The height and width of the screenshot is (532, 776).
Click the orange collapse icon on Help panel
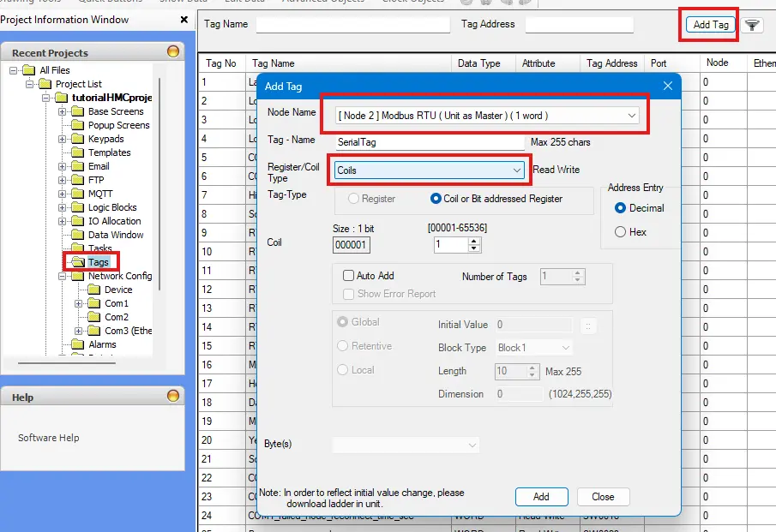click(x=174, y=397)
